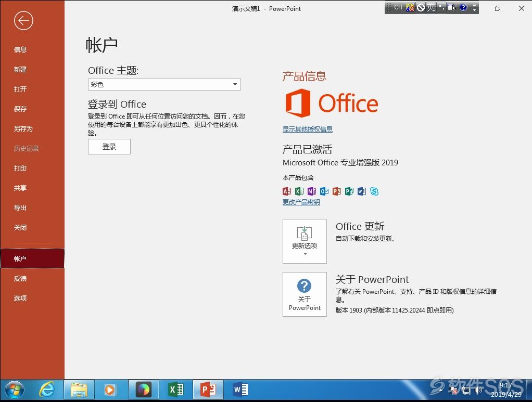The width and height of the screenshot is (532, 402).
Task: Choose 保存 in the sidebar
Action: (20, 109)
